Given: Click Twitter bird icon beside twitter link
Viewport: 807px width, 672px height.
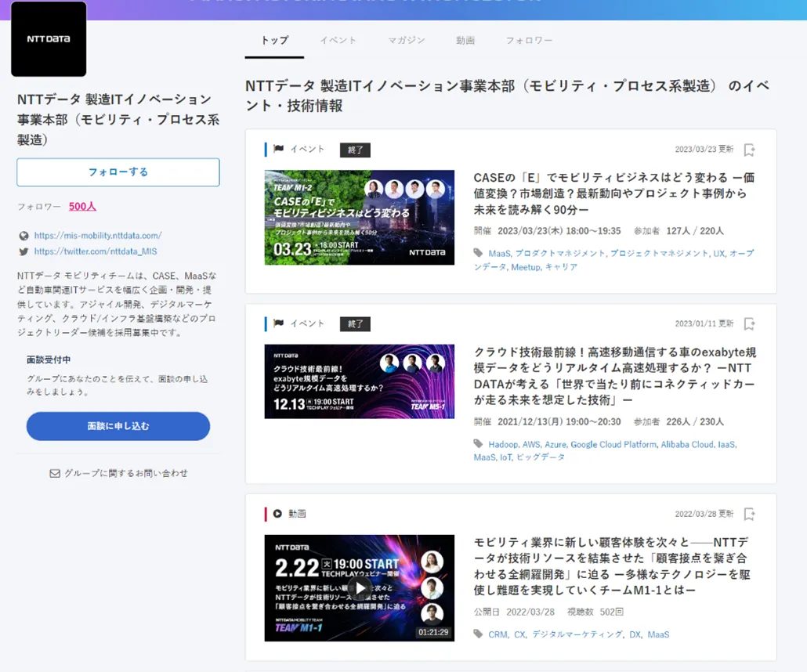Looking at the screenshot, I should point(24,251).
